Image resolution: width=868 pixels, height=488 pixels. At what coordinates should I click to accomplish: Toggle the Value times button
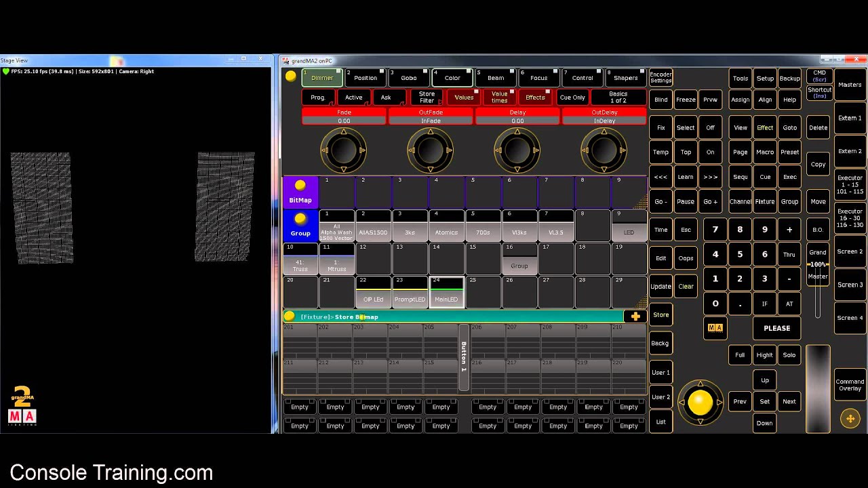(499, 98)
